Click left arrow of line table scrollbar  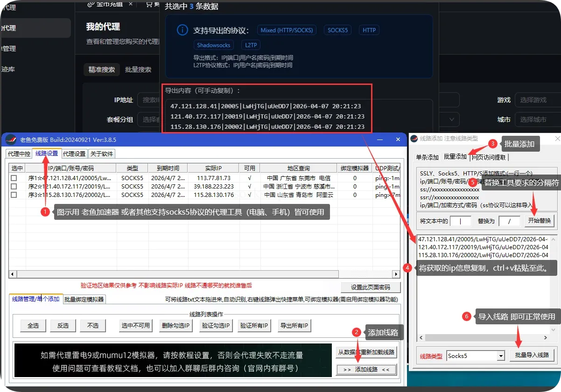[13, 274]
